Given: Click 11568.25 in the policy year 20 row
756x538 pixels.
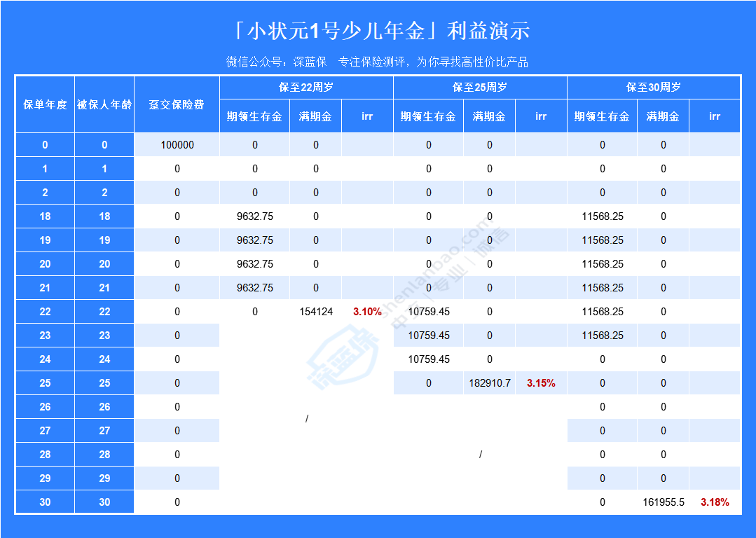Looking at the screenshot, I should pos(602,264).
